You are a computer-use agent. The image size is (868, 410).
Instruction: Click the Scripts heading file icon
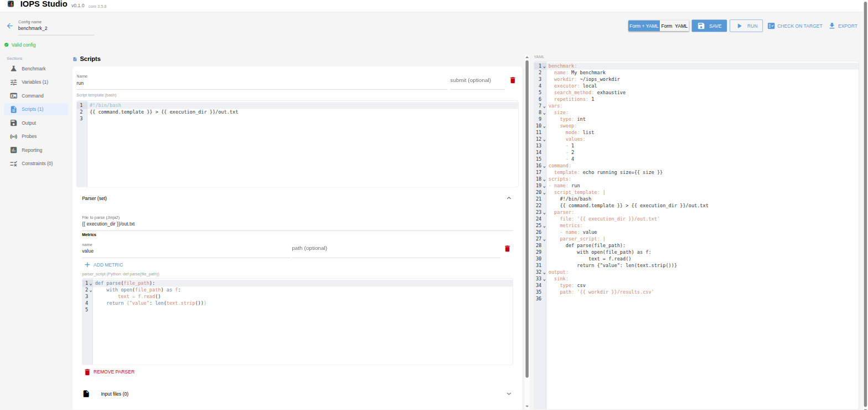(x=75, y=59)
